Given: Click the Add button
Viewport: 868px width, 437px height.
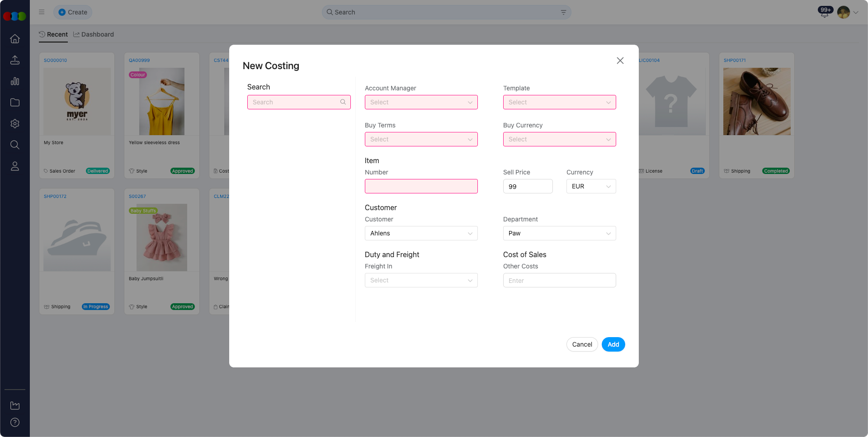Looking at the screenshot, I should coord(613,344).
